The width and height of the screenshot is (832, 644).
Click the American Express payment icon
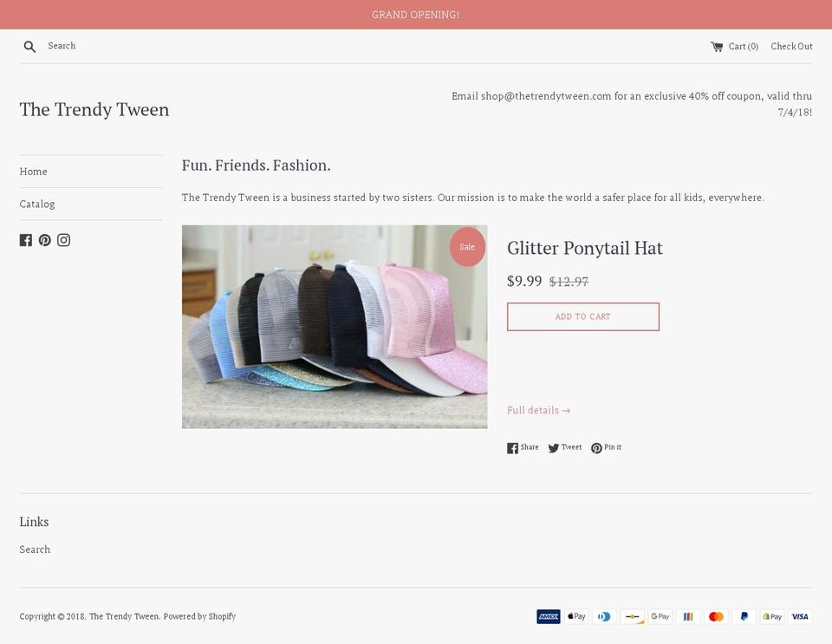tap(548, 616)
